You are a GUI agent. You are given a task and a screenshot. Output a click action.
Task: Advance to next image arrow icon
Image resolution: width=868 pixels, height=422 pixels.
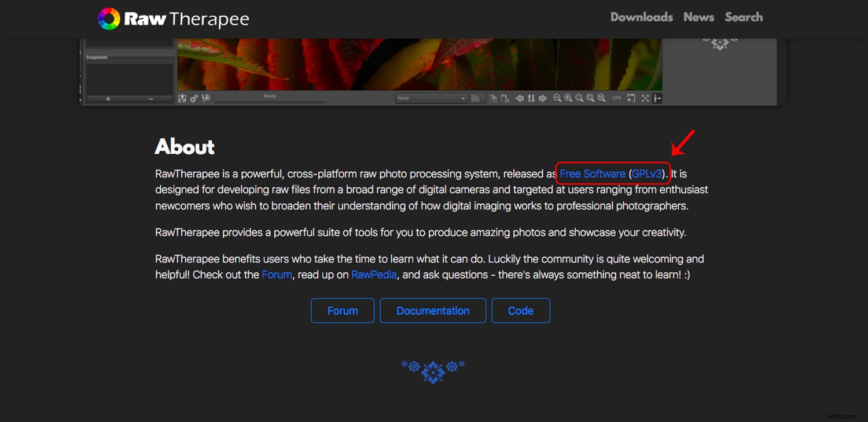pyautogui.click(x=543, y=98)
